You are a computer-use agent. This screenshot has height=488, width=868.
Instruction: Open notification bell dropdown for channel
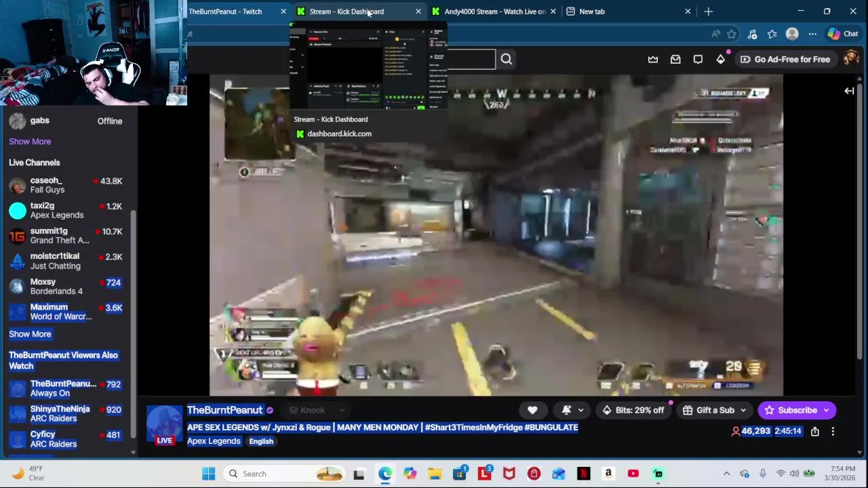click(x=572, y=410)
